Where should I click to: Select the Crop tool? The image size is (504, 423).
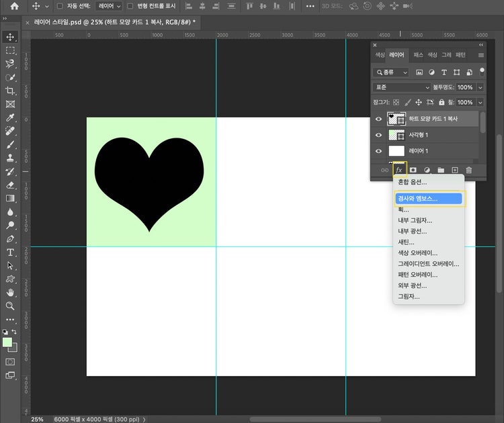click(x=10, y=91)
